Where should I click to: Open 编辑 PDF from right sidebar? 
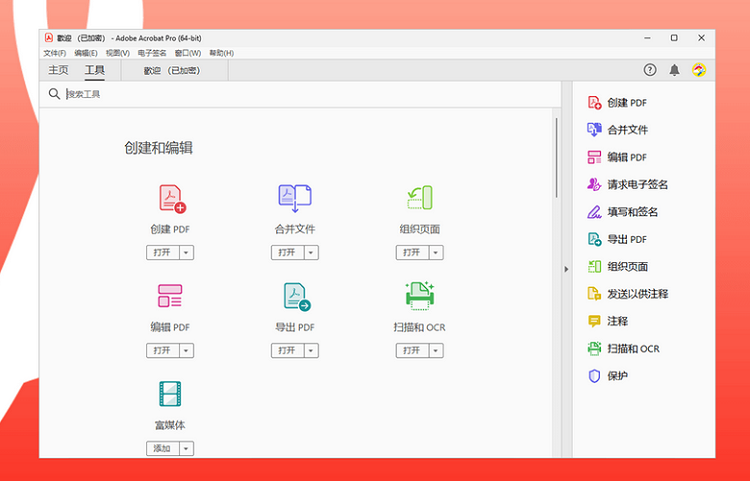point(617,157)
